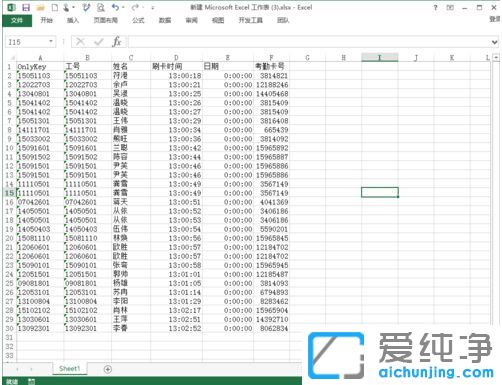Click the New Sheet plus icon
Screen dimensions: 502x385
(x=108, y=369)
